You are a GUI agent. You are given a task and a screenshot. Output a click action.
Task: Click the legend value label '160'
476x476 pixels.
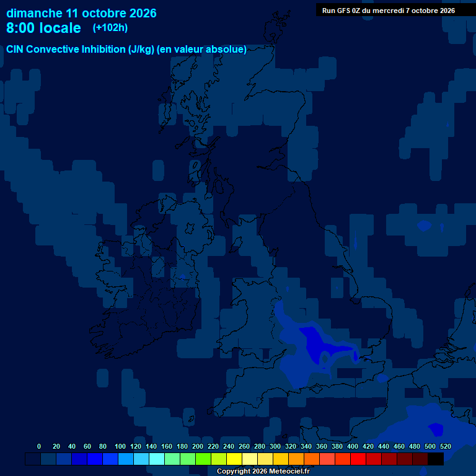167,446
